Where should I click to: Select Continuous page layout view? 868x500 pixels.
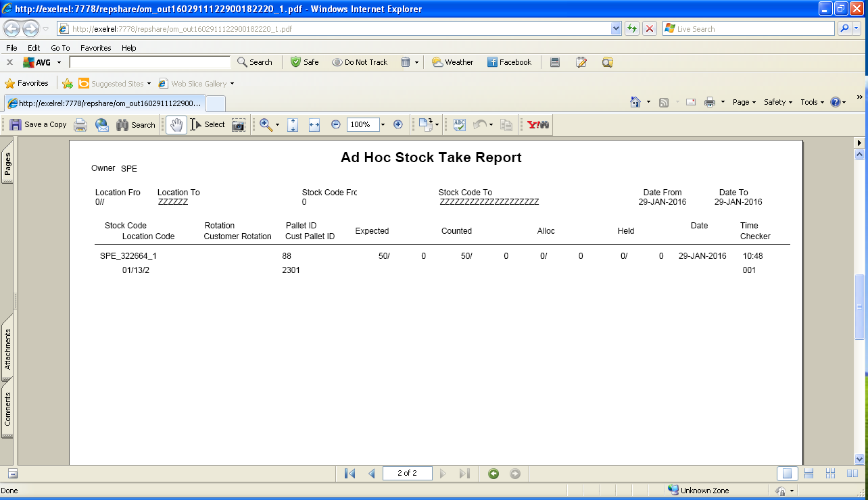[809, 474]
